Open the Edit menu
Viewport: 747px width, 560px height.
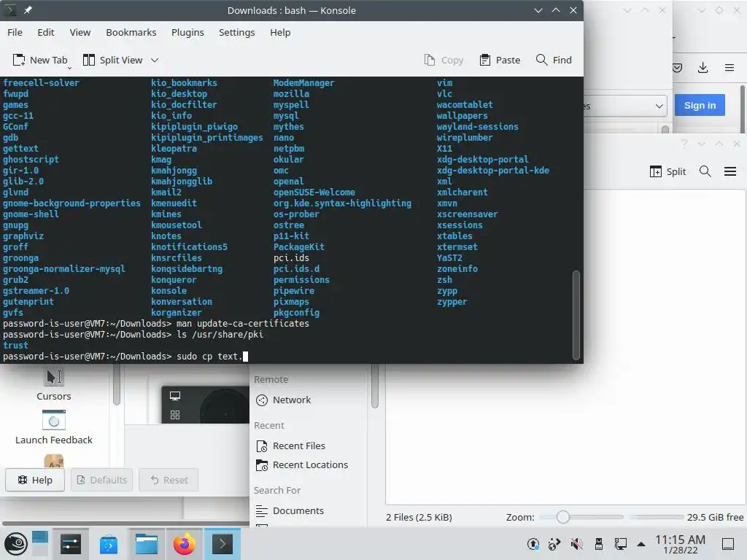click(46, 32)
